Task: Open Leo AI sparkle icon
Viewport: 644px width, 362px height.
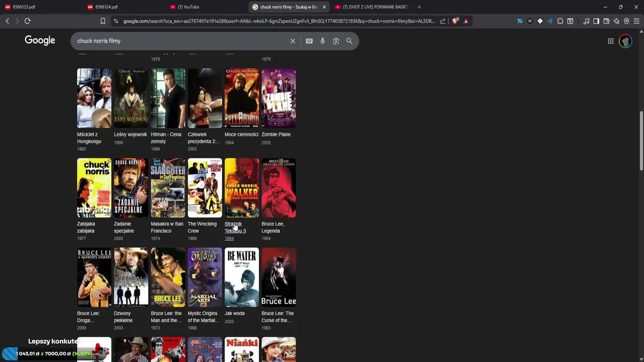Action: point(616,21)
